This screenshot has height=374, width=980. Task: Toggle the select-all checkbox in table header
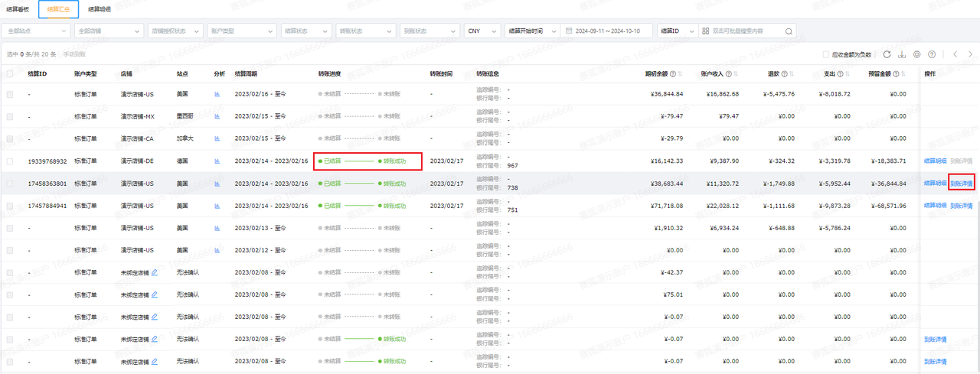tap(10, 74)
